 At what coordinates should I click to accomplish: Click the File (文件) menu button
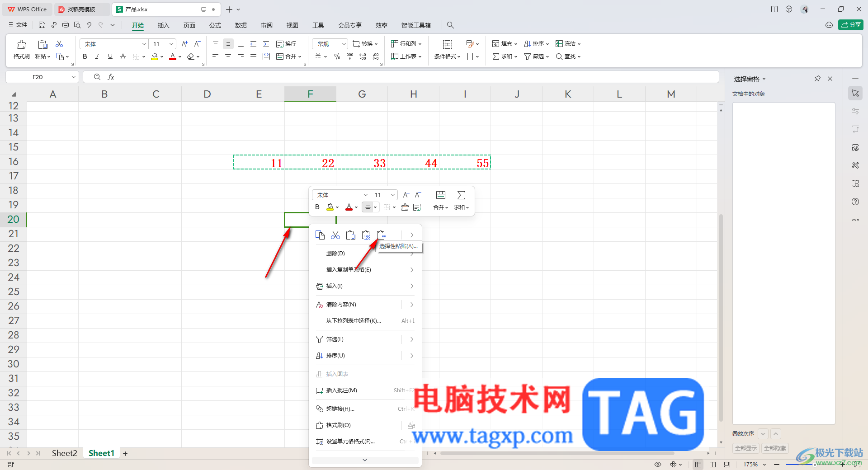[18, 25]
